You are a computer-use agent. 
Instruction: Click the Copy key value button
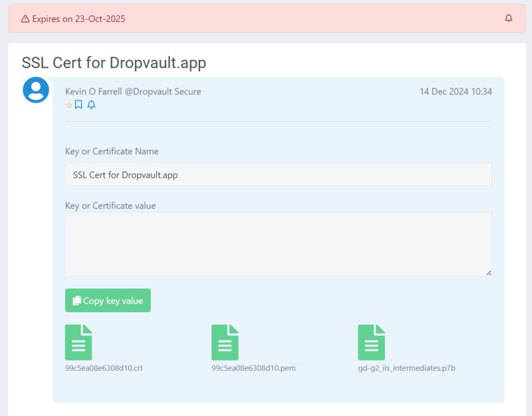(x=108, y=300)
